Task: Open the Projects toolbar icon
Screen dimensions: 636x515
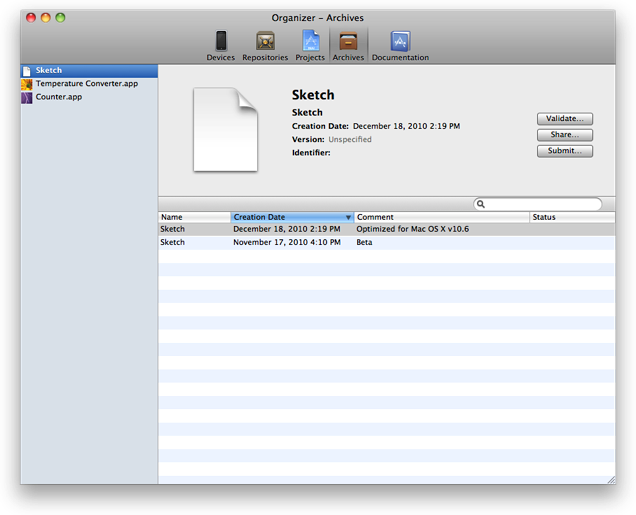Action: coord(310,42)
